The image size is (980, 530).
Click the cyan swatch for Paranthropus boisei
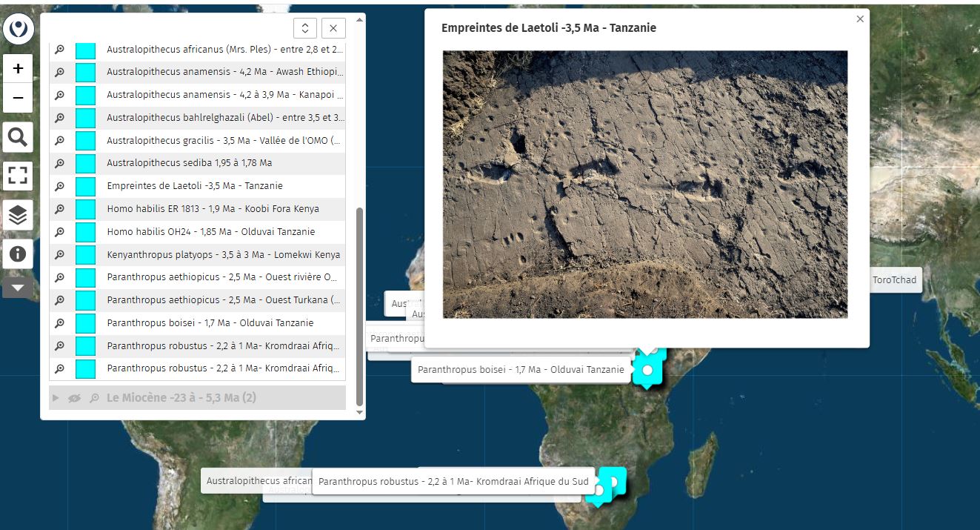[x=86, y=323]
